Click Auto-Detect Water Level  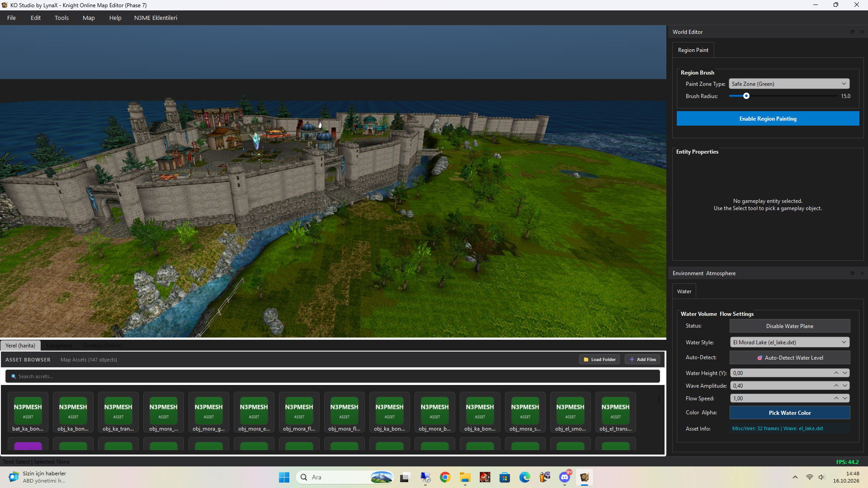[x=789, y=358]
